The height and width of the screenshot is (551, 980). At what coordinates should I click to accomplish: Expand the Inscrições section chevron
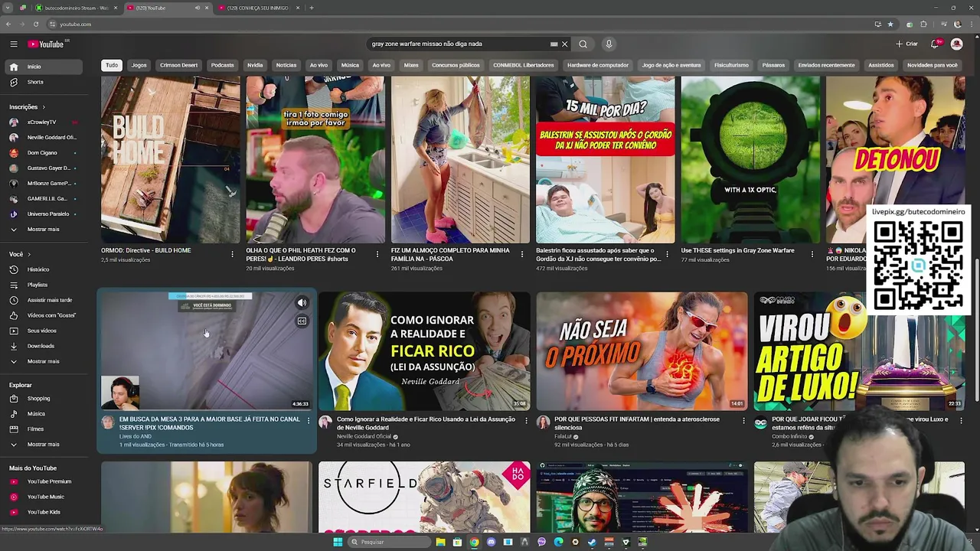(x=44, y=107)
